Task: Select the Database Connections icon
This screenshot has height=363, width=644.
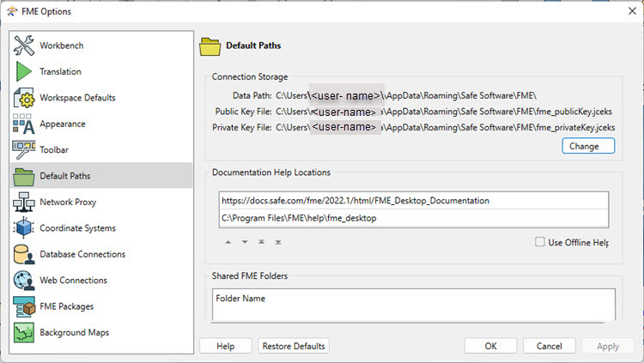Action: (x=24, y=254)
